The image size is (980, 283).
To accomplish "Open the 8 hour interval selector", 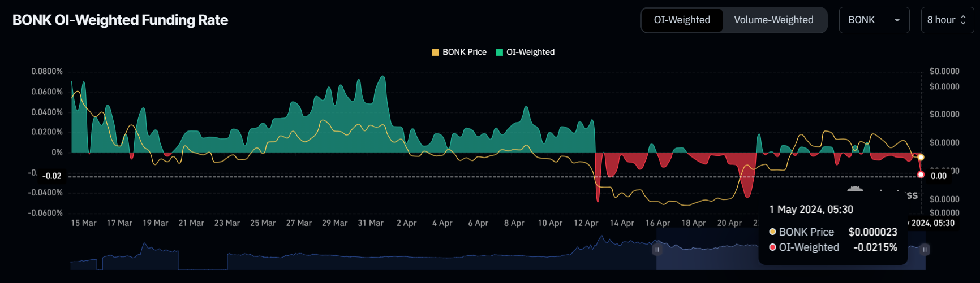I will click(x=947, y=20).
